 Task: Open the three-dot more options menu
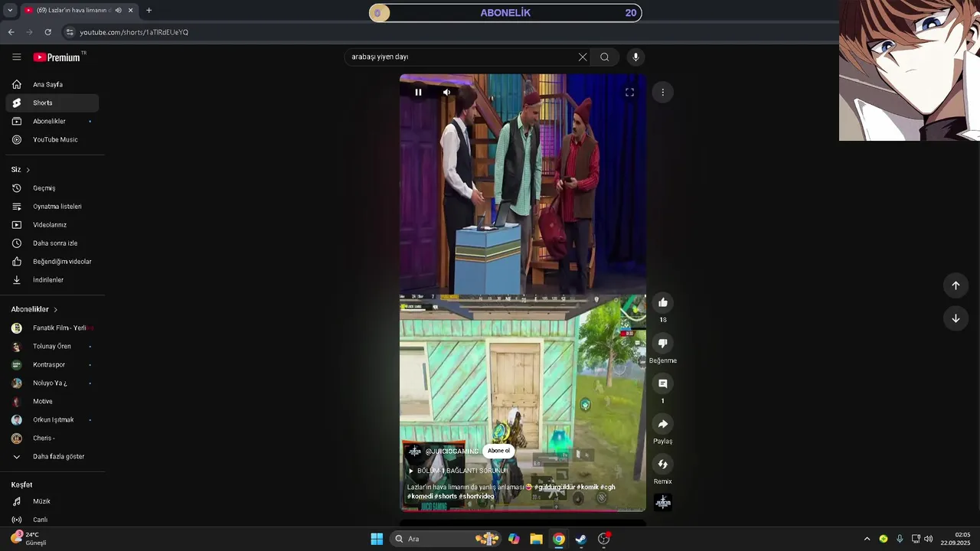click(x=663, y=92)
